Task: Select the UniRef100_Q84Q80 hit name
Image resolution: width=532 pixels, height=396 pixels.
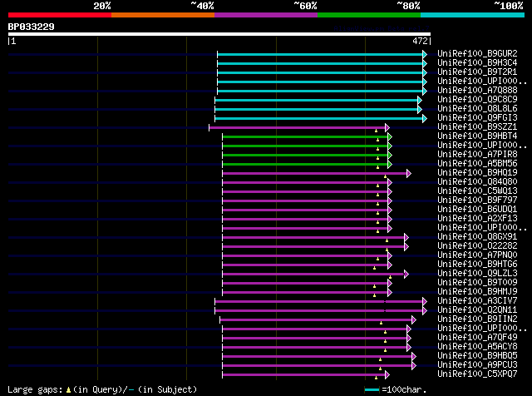Action: click(477, 182)
